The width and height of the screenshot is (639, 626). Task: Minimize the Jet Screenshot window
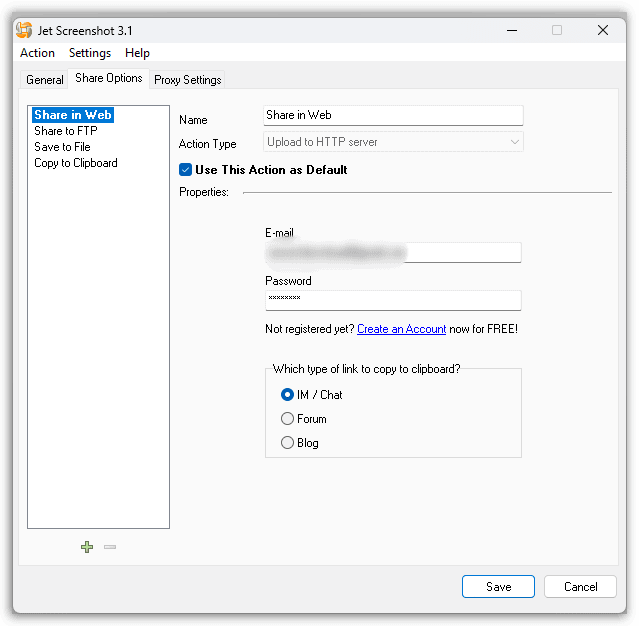[x=512, y=30]
